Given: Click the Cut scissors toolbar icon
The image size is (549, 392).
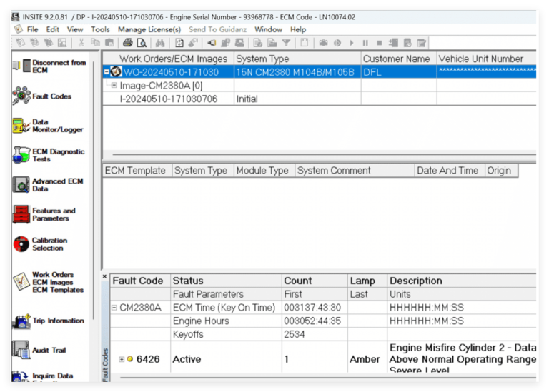Looking at the screenshot, I should (x=81, y=43).
